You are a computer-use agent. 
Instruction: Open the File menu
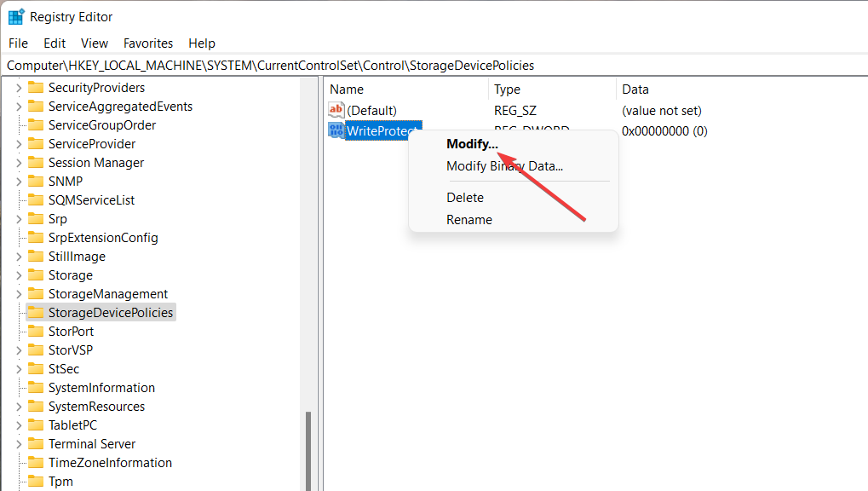pos(18,43)
